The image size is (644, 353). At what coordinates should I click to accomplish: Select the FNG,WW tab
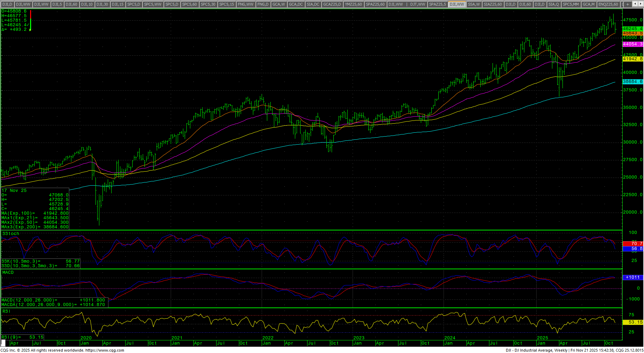click(245, 4)
